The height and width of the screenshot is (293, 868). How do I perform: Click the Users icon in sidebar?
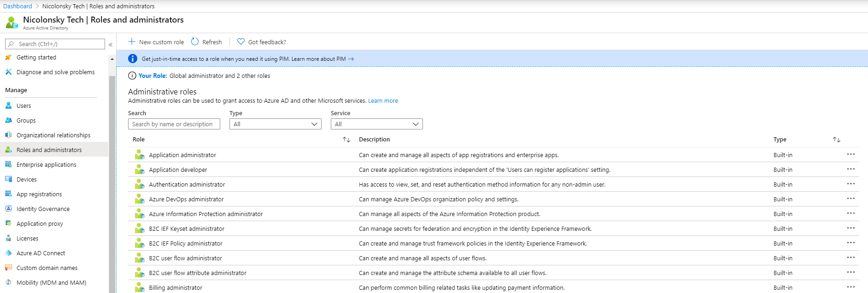(x=8, y=105)
